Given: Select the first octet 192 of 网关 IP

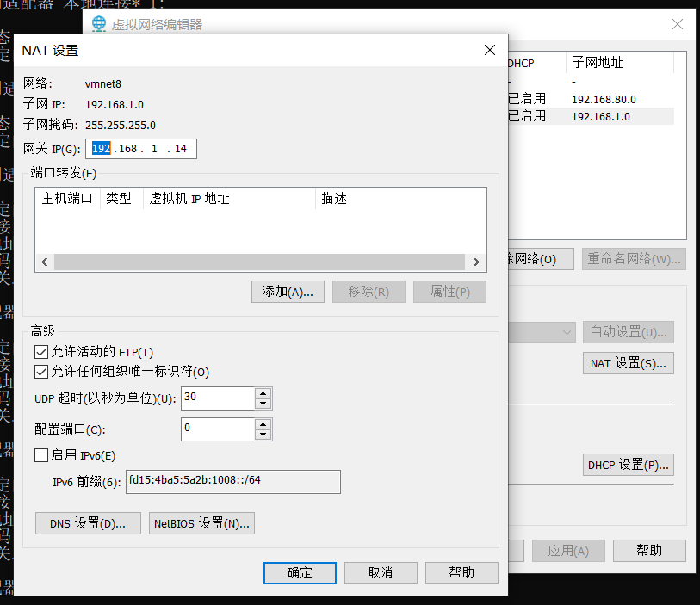Looking at the screenshot, I should pos(102,149).
